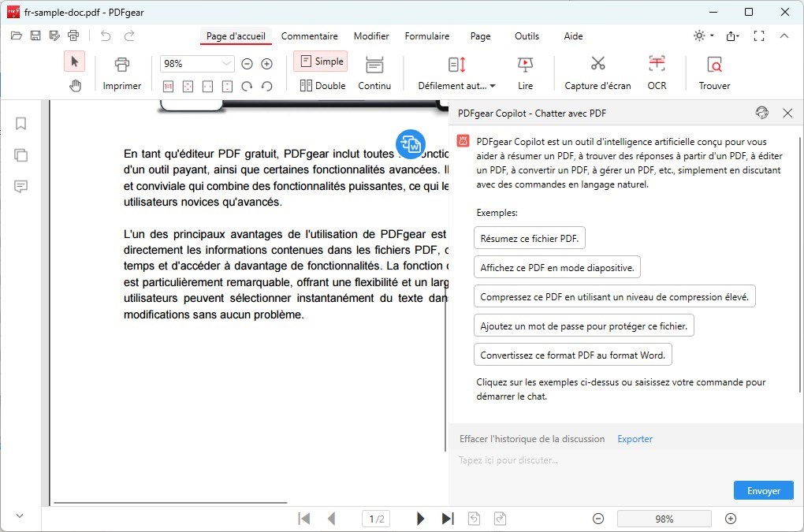Enter fullscreen mode via the corner brackets icon
This screenshot has width=804, height=532.
759,36
